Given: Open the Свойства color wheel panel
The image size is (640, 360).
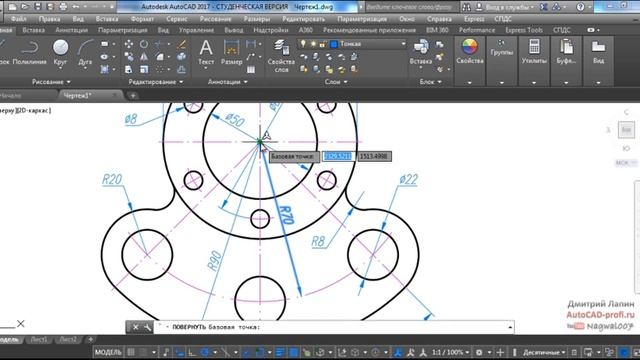Looking at the screenshot, I should (x=469, y=52).
